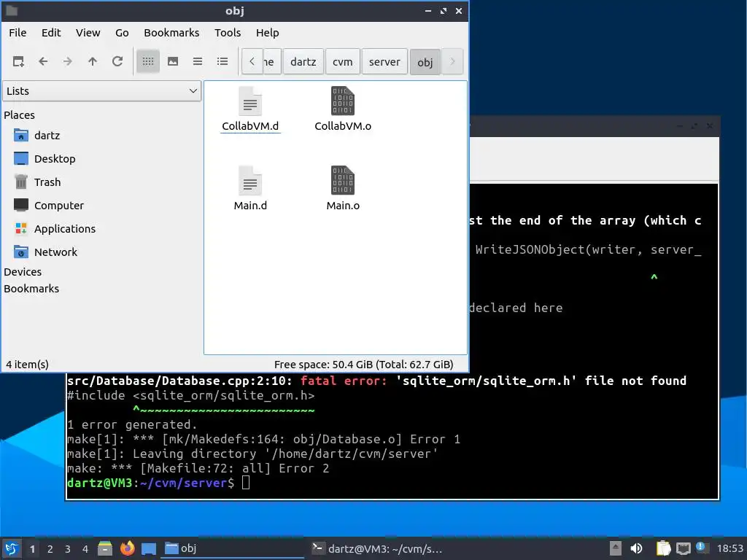The height and width of the screenshot is (560, 747).
Task: Open the File menu
Action: click(x=18, y=33)
